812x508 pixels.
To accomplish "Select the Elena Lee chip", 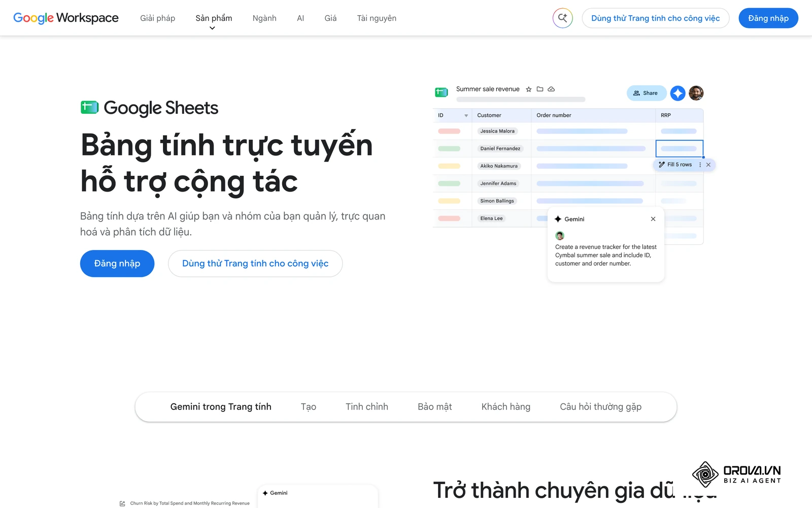I will [x=491, y=218].
